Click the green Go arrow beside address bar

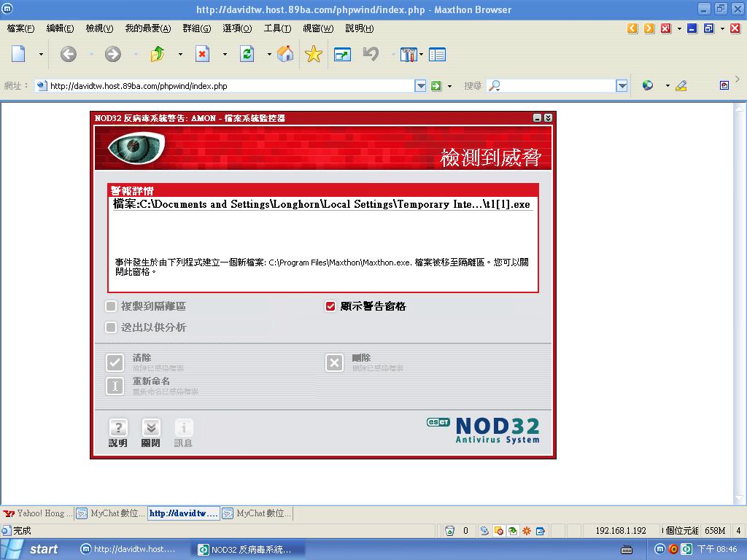(x=436, y=86)
